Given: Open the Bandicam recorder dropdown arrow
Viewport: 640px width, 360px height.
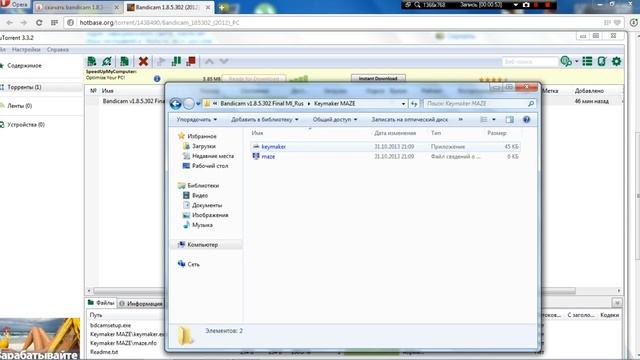Looking at the screenshot, I should click(x=516, y=4).
